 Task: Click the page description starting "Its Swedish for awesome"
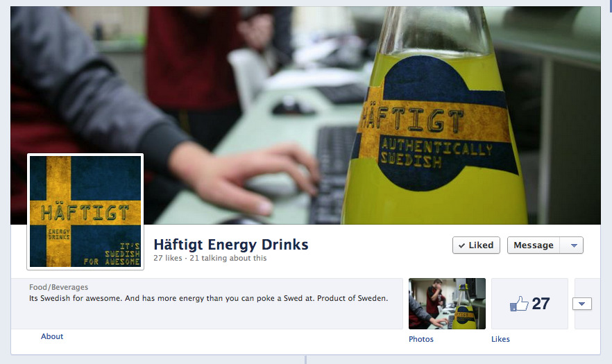(208, 298)
